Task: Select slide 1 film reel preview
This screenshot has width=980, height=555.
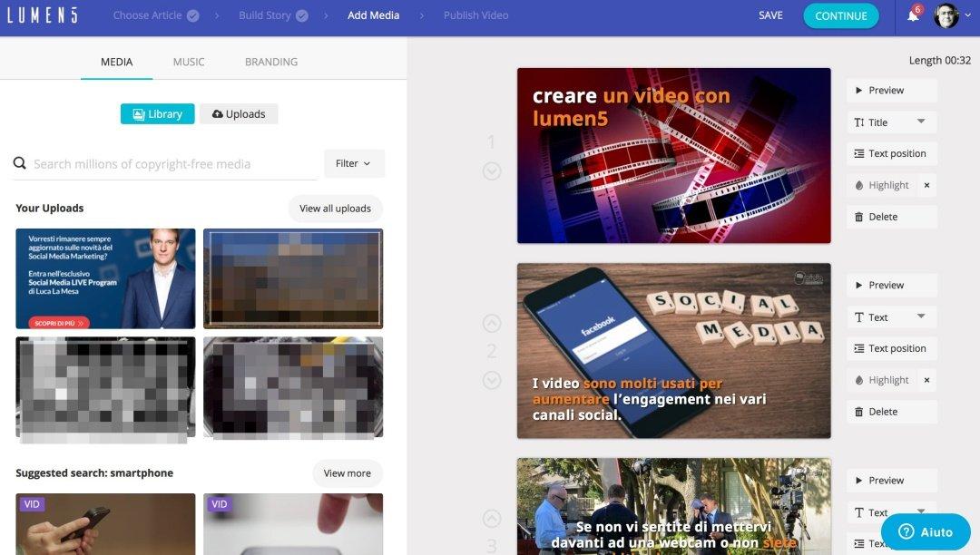Action: [x=673, y=155]
